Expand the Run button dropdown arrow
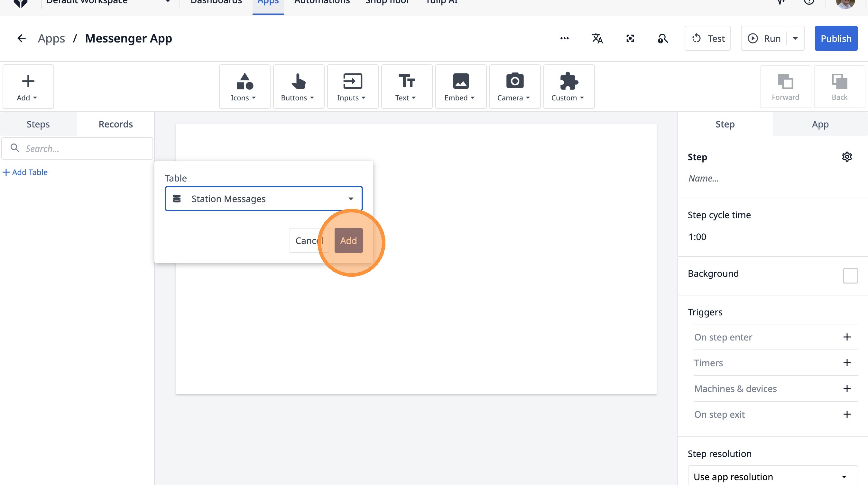Image resolution: width=868 pixels, height=485 pixels. [x=795, y=38]
